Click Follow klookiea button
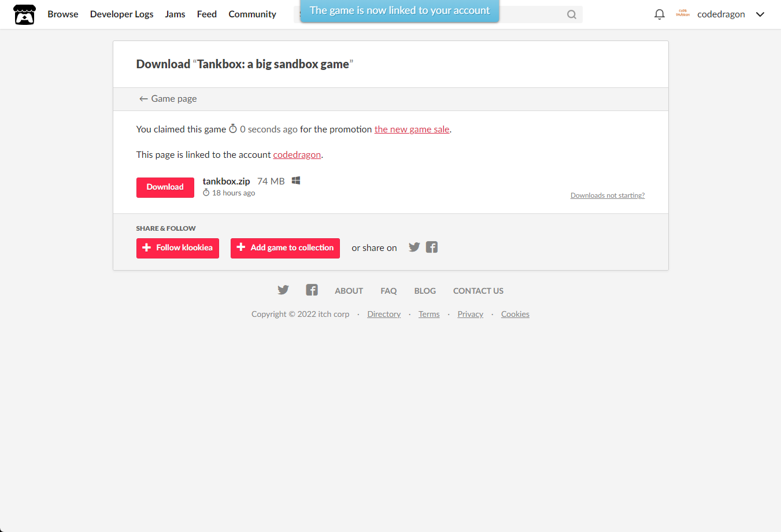This screenshot has height=532, width=781. tap(177, 248)
